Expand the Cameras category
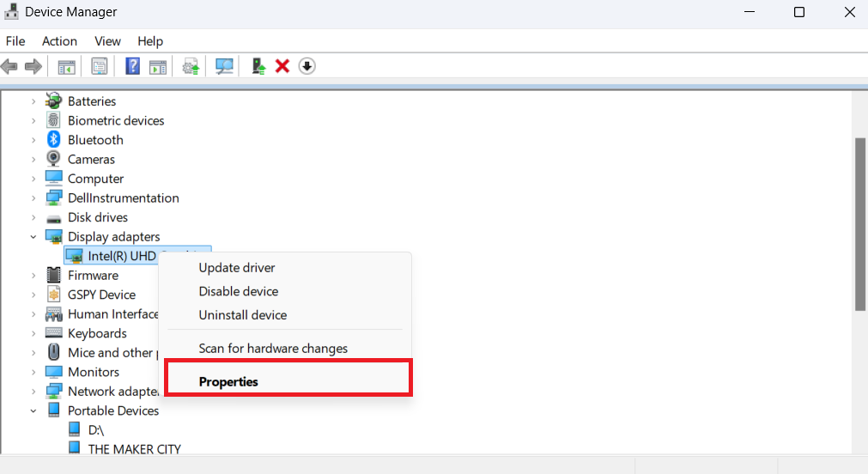 pos(33,160)
